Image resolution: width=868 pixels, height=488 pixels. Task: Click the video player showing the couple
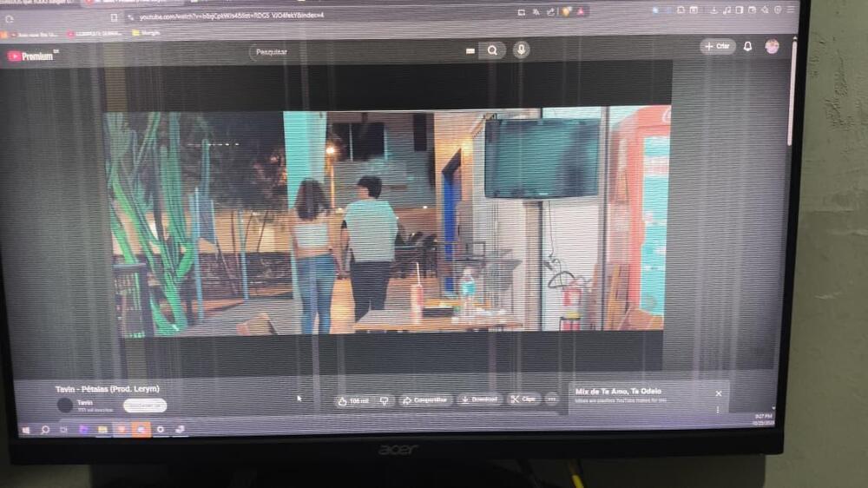click(x=387, y=221)
